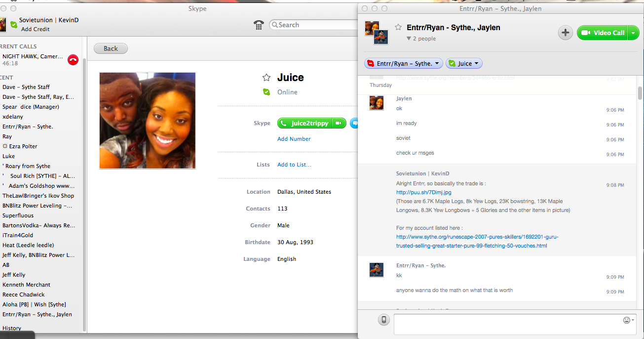Click the 'check ur msges' message
The width and height of the screenshot is (644, 339).
click(x=415, y=153)
